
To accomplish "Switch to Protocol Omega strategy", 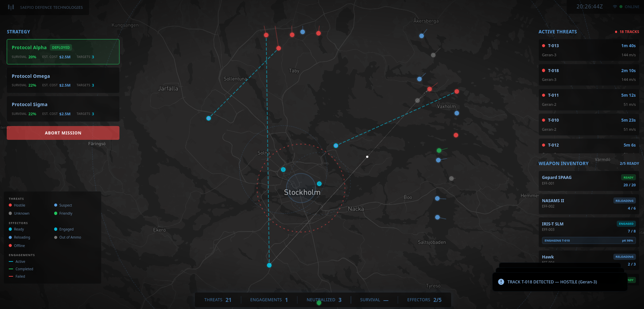I will [x=63, y=80].
